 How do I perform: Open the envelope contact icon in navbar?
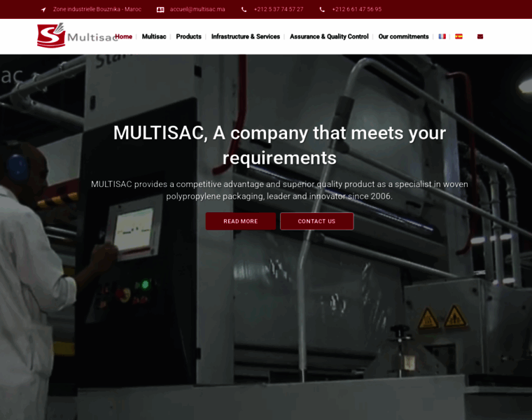coord(480,36)
